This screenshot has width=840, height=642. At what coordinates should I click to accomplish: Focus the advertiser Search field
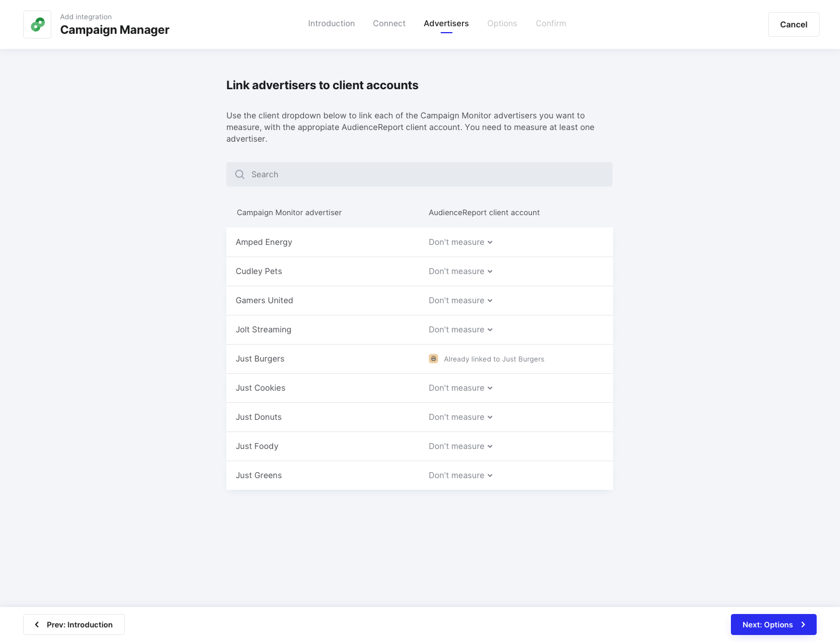tap(419, 174)
